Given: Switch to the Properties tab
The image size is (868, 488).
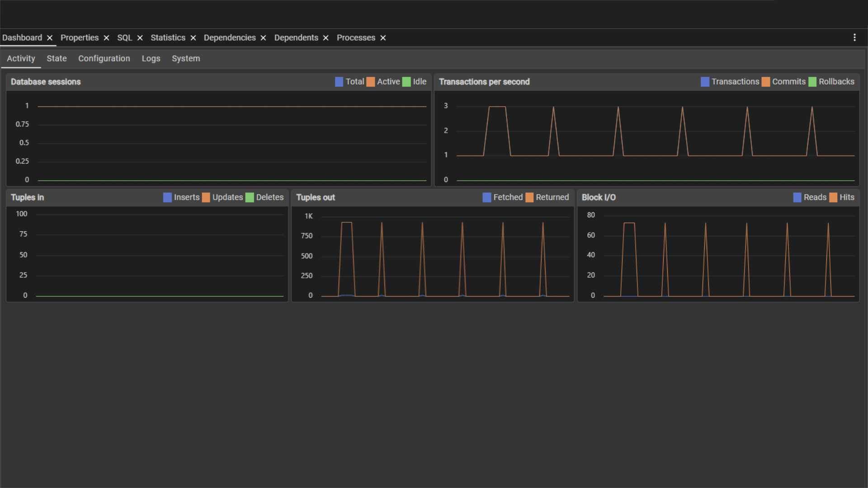Looking at the screenshot, I should (80, 38).
